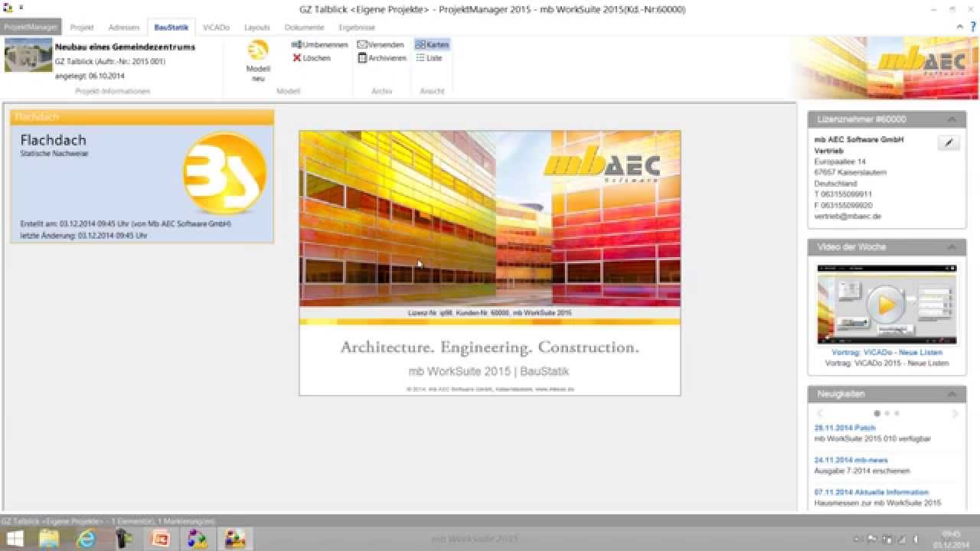Click the Flachdach card orange header
Image resolution: width=980 pixels, height=551 pixels.
142,117
